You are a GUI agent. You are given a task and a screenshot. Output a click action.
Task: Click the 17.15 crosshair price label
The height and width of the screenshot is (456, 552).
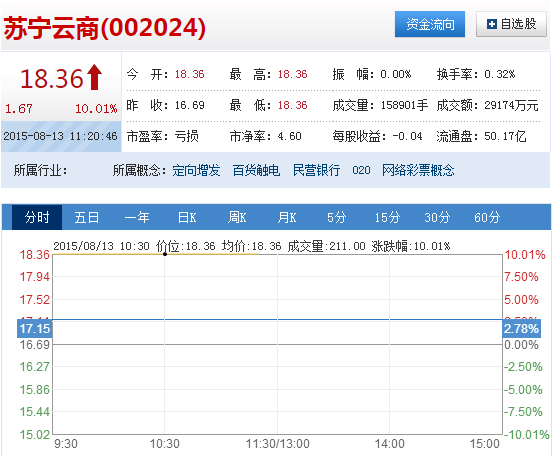click(x=34, y=329)
